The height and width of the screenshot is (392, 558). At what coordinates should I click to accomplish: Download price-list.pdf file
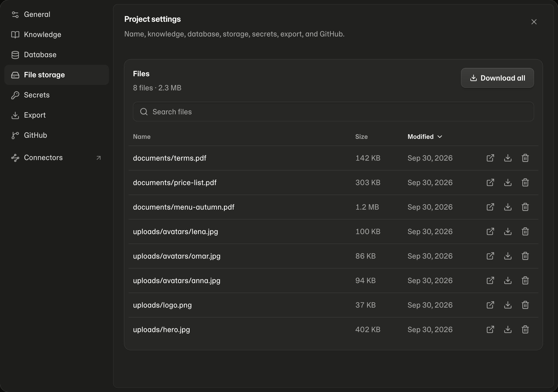point(508,182)
